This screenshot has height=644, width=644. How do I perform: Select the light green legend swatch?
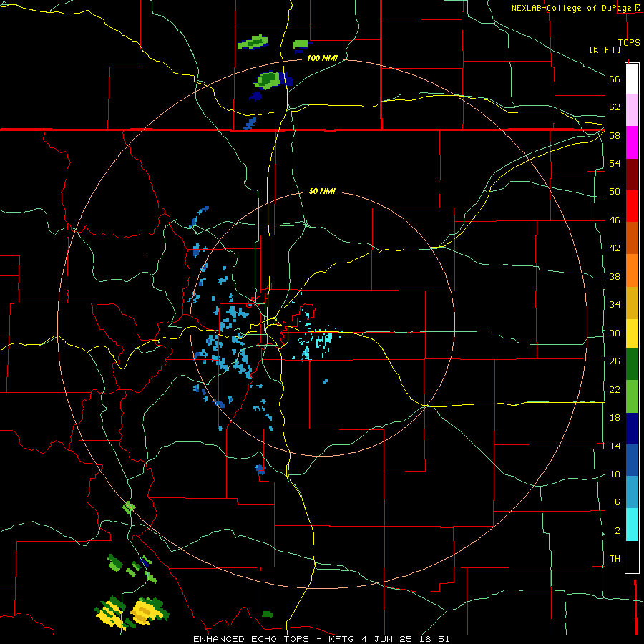pyautogui.click(x=632, y=396)
